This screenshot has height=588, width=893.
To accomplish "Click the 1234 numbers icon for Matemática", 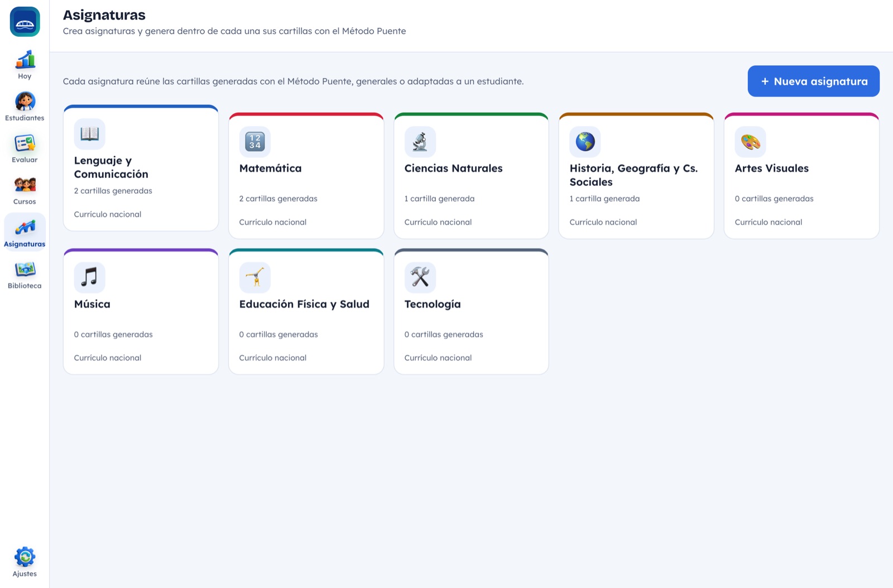I will click(x=255, y=142).
